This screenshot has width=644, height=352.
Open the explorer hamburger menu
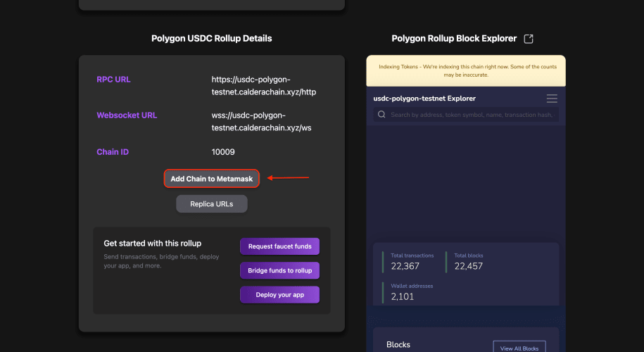coord(552,99)
